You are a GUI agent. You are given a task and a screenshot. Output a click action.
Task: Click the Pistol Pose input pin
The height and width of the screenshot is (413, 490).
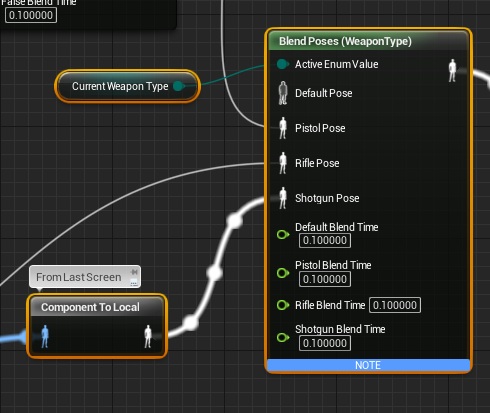click(283, 128)
